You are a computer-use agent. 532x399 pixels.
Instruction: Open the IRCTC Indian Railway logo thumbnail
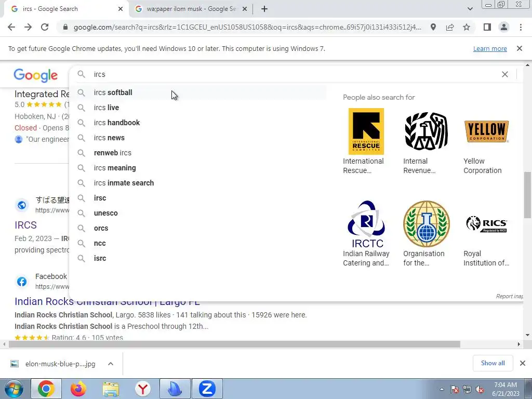coord(367,224)
